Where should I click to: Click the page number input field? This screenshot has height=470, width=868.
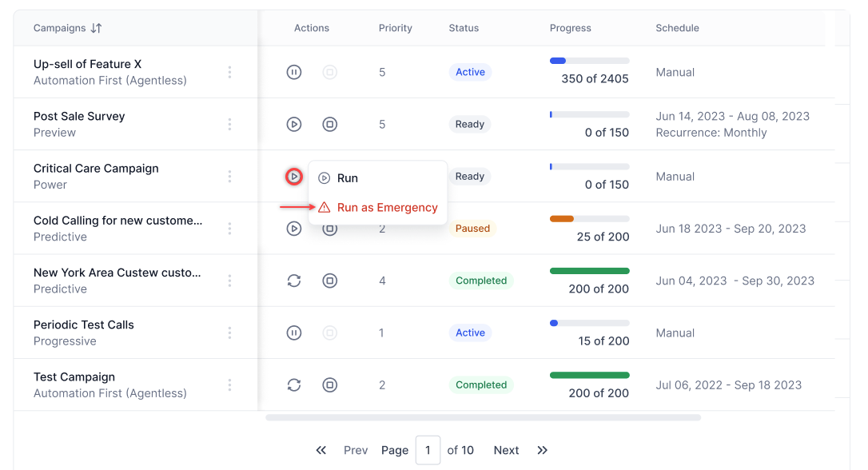428,450
